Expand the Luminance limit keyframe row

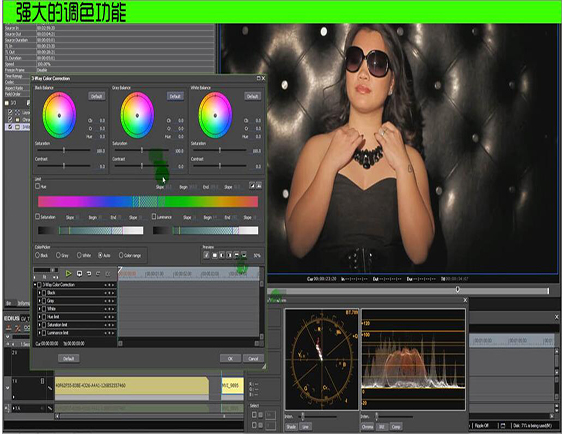pos(39,333)
